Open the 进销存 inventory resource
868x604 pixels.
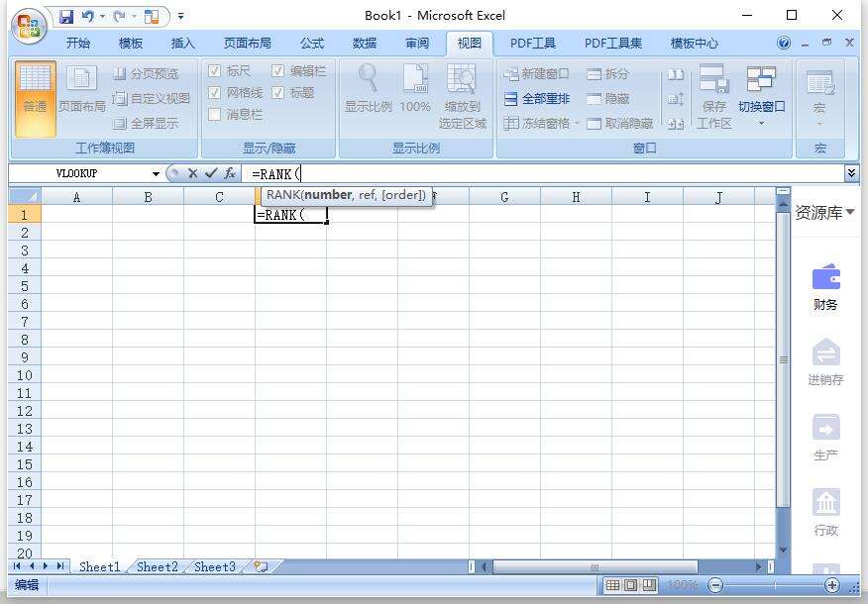point(825,362)
